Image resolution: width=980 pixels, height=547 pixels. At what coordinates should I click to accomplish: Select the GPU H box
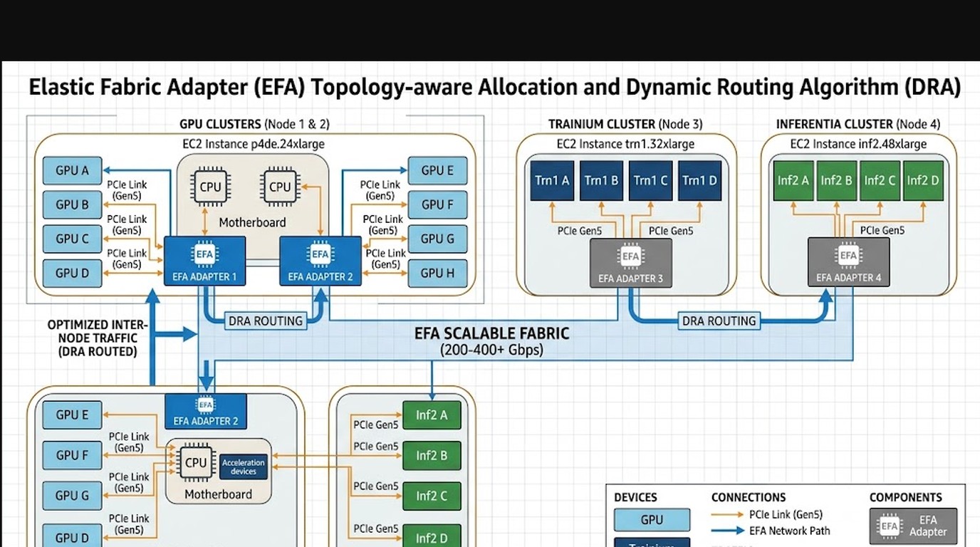437,273
